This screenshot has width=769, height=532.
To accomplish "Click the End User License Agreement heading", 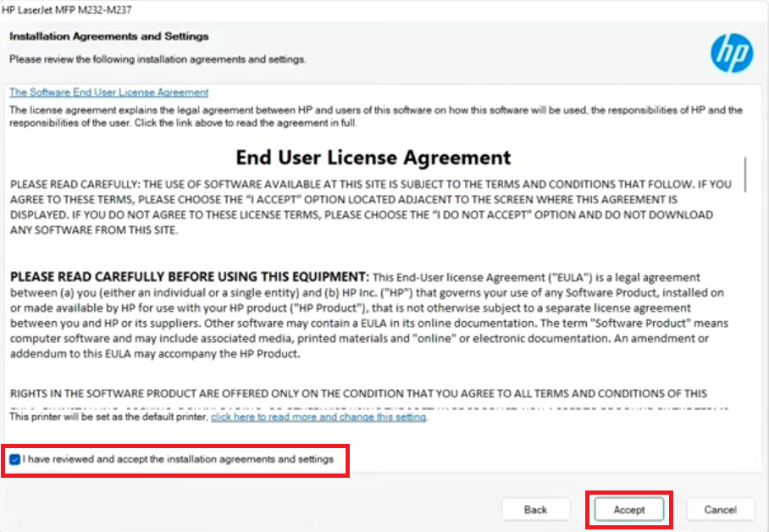I will [x=373, y=158].
